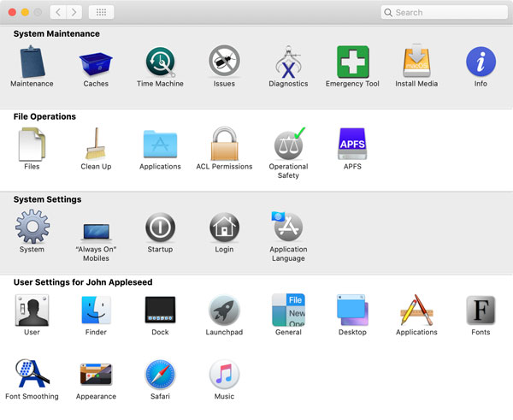Open the Safari compass pane

tap(161, 374)
